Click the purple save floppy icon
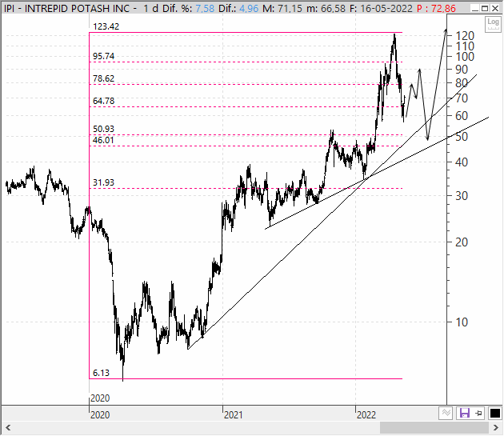This screenshot has height=436, width=504. click(x=465, y=413)
